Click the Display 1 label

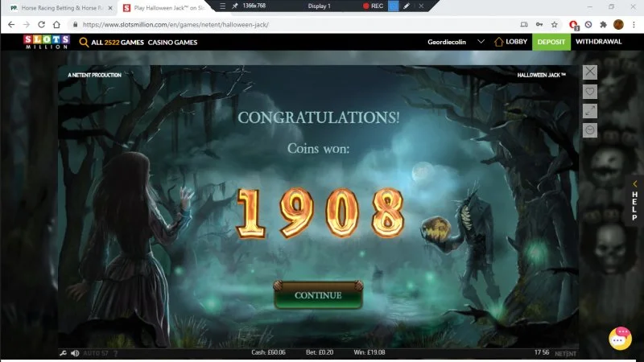tap(319, 6)
